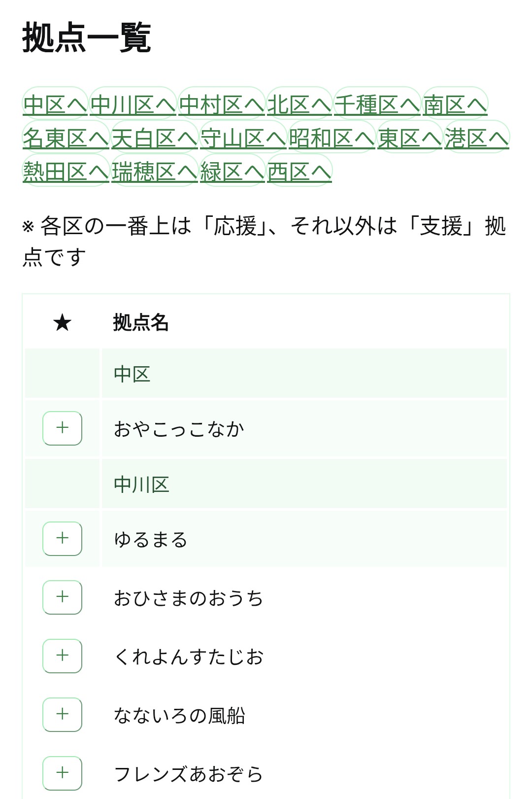Go to 熱田区へ link
The width and height of the screenshot is (532, 799).
click(66, 172)
